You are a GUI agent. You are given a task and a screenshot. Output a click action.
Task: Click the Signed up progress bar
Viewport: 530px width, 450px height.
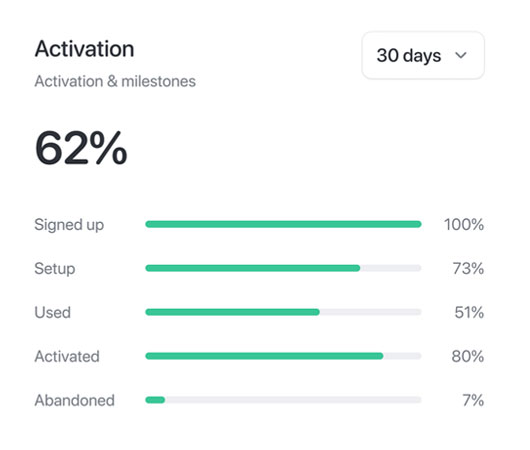(283, 224)
